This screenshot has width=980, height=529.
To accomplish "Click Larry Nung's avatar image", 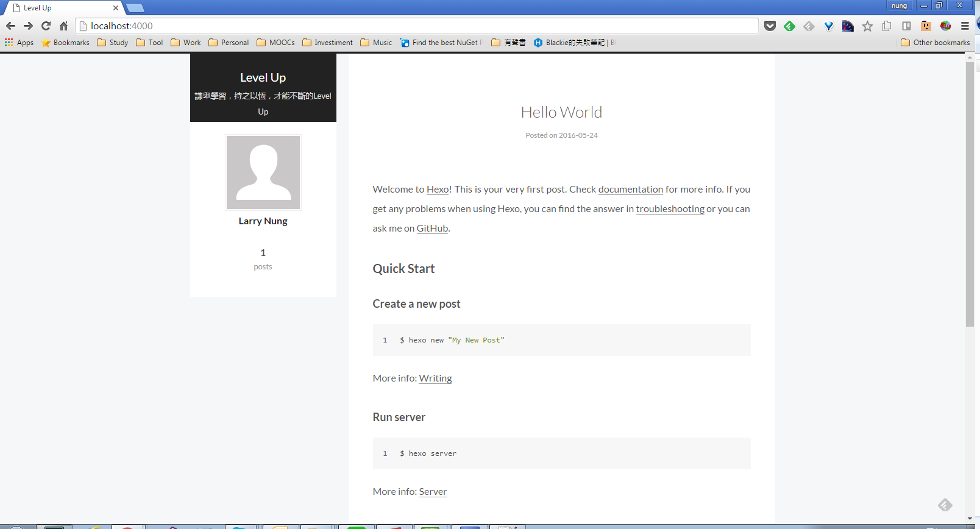I will [263, 172].
